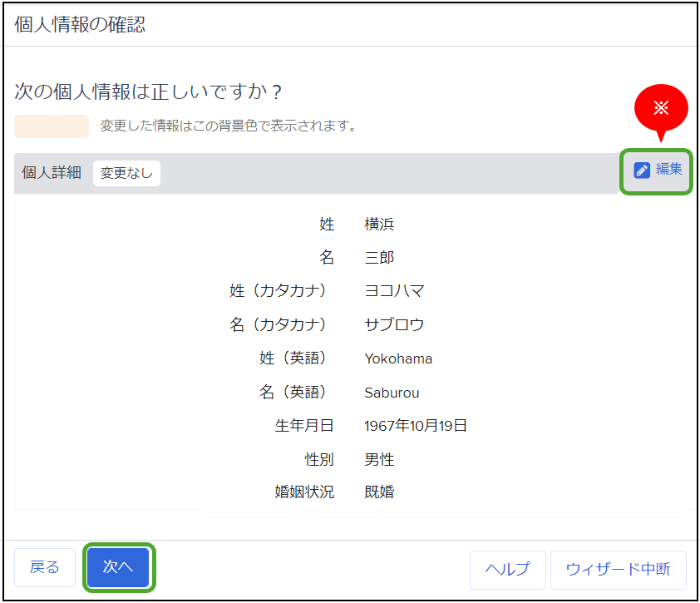The height and width of the screenshot is (603, 700).
Task: Select the 個人詳細 section header
Action: (52, 173)
